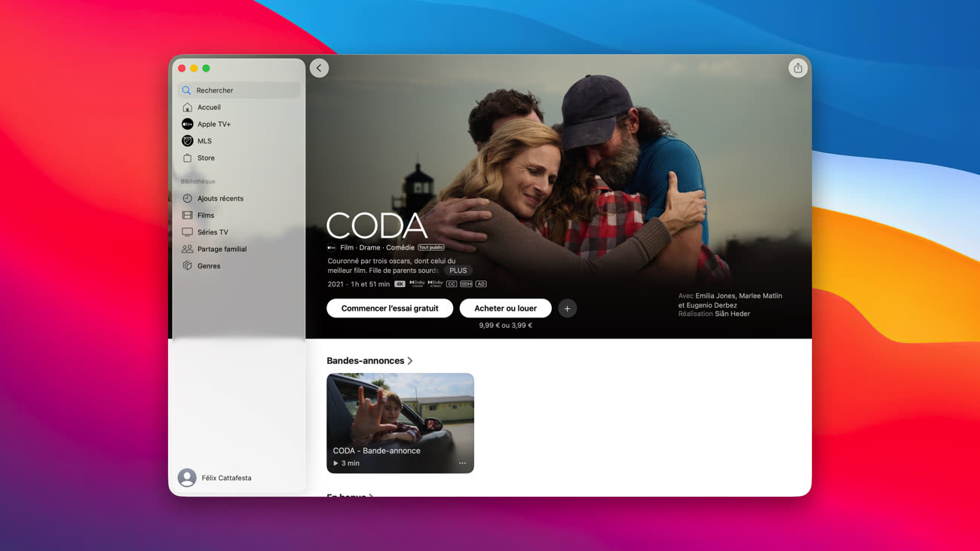The height and width of the screenshot is (551, 980).
Task: Click the Bibliothèque section label
Action: (x=198, y=182)
